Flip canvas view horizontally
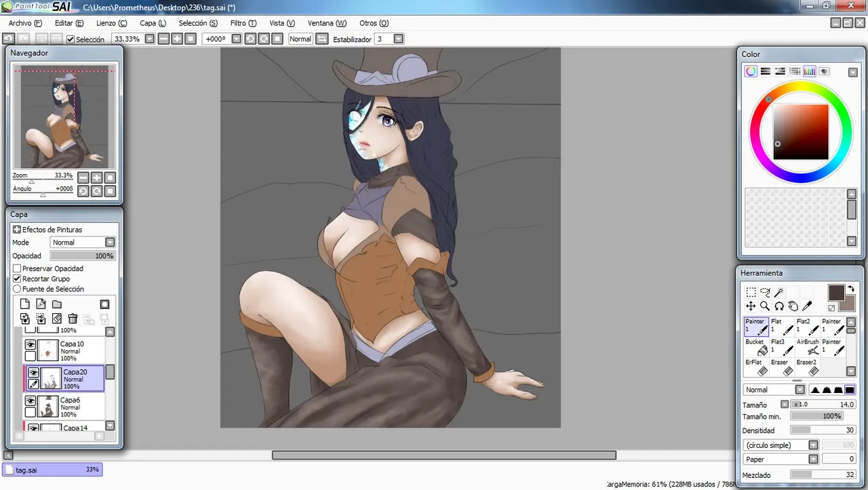The height and width of the screenshot is (490, 868). point(321,39)
